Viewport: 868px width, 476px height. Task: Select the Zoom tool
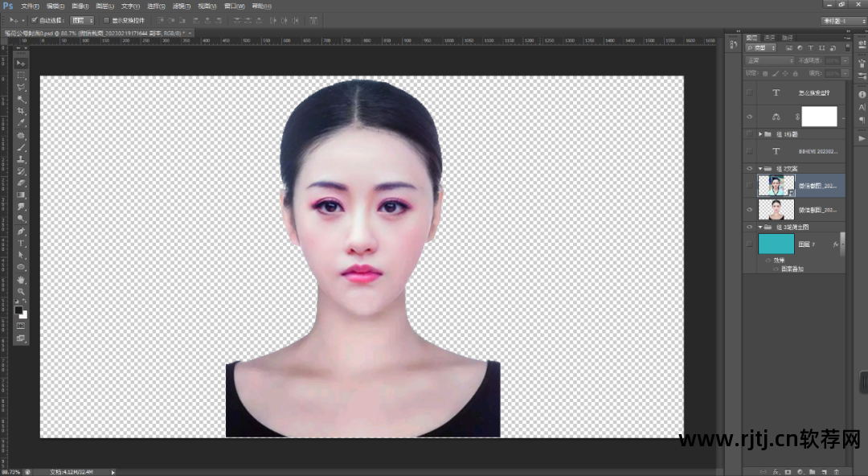click(x=21, y=291)
